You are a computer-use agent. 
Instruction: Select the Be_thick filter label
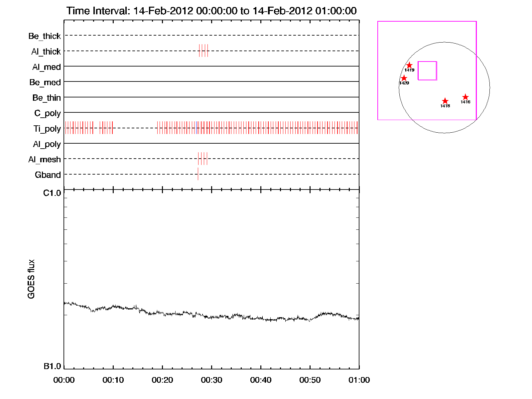pos(45,36)
